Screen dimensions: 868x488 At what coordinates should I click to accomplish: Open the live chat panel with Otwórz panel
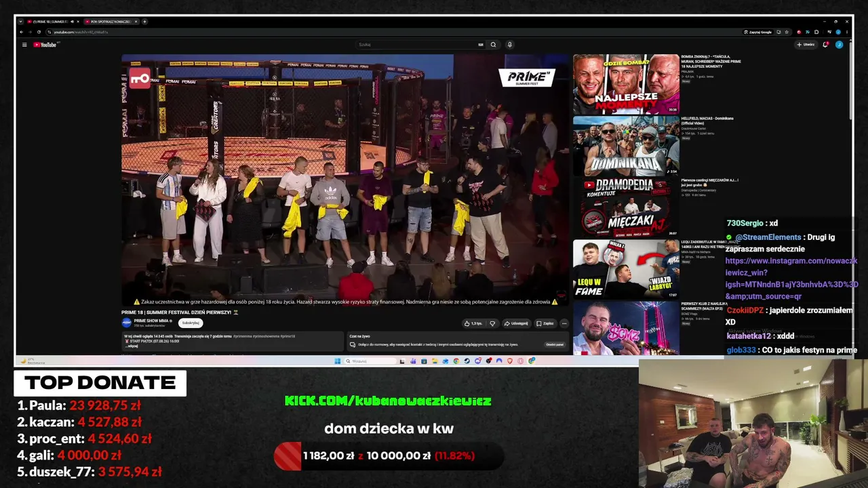[x=555, y=344]
